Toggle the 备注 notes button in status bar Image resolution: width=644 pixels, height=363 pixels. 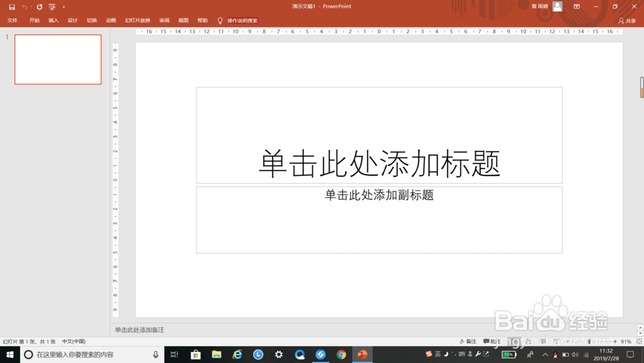click(x=468, y=341)
